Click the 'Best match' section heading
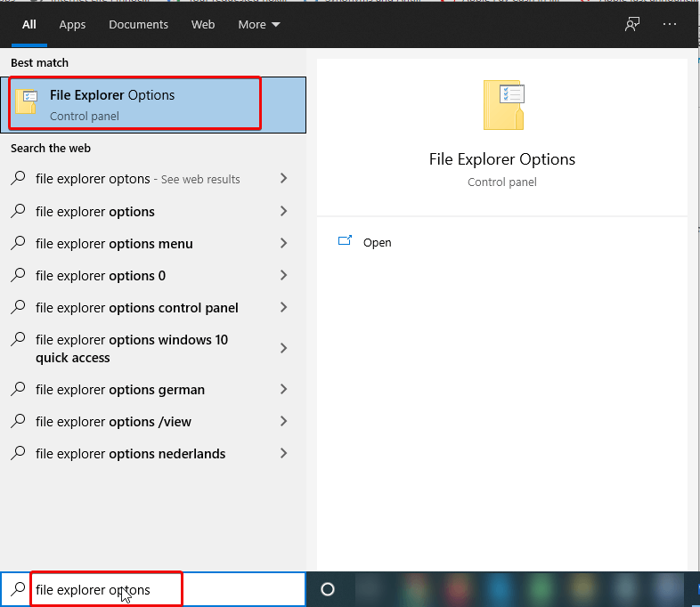This screenshot has height=607, width=700. coord(40,63)
